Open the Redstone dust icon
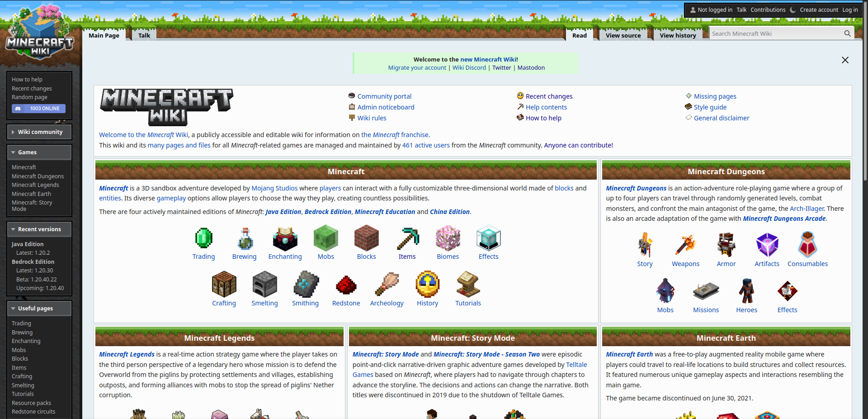 click(x=346, y=285)
